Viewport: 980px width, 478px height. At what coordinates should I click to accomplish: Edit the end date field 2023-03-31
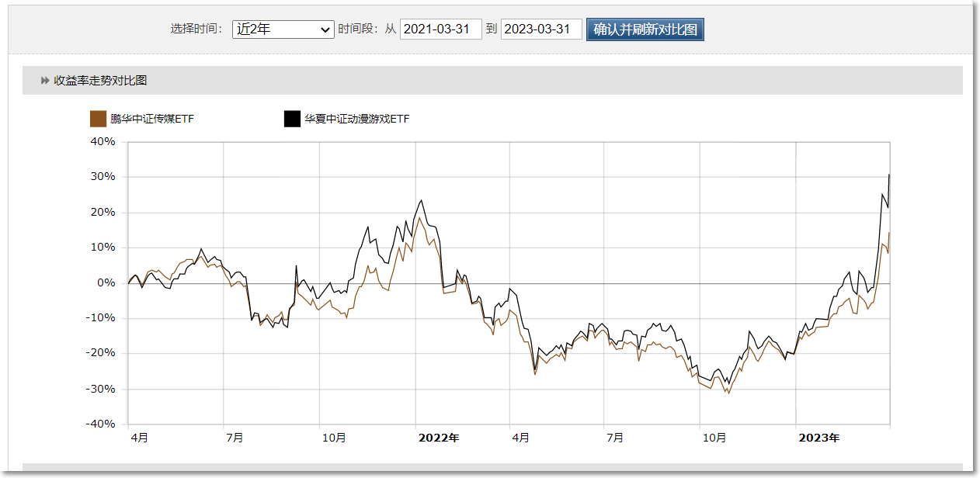(542, 29)
